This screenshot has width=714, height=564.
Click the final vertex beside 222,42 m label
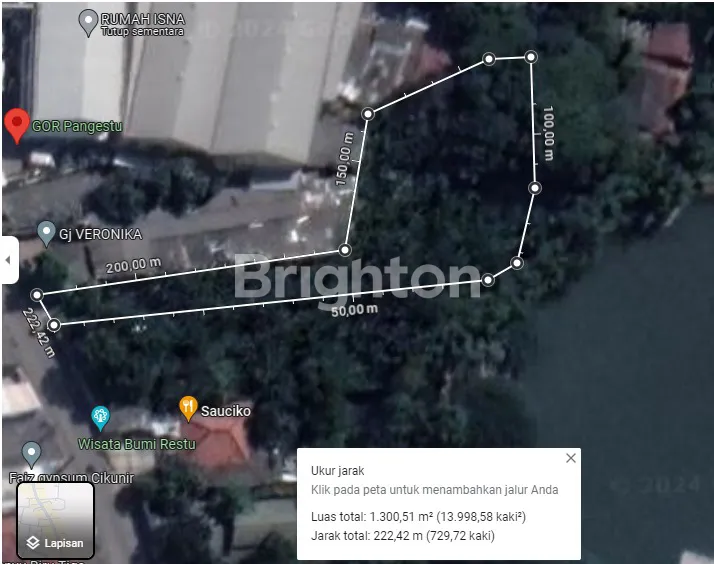click(54, 325)
